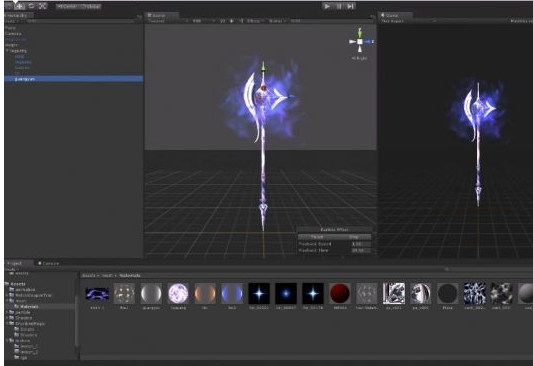Click Assets in the Project breadcrumb path
Screen dimensions: 533x366
coord(89,275)
